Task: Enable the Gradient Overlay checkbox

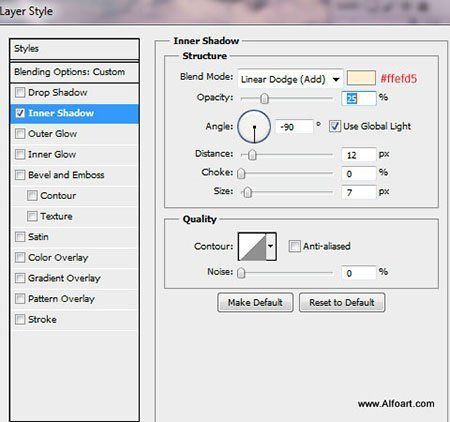Action: (x=20, y=278)
